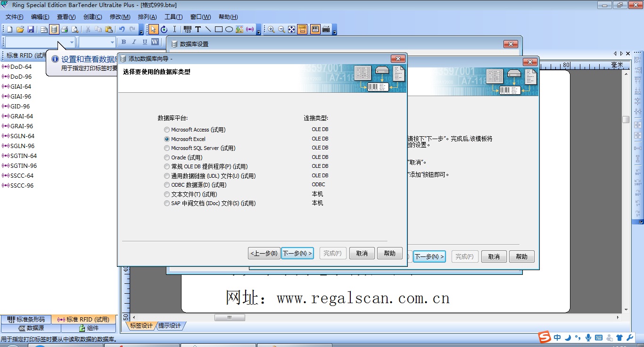Open 编辑(E) menu
The width and height of the screenshot is (644, 347).
pyautogui.click(x=40, y=17)
